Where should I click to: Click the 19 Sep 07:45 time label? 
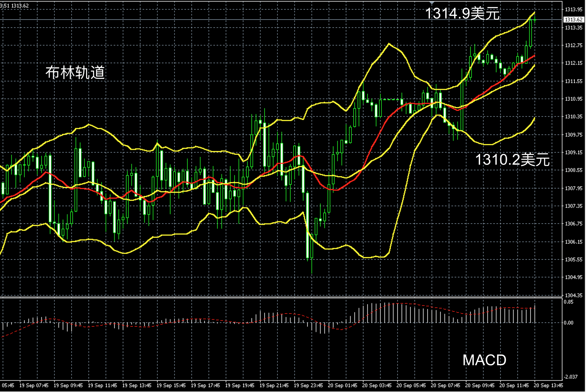click(34, 386)
